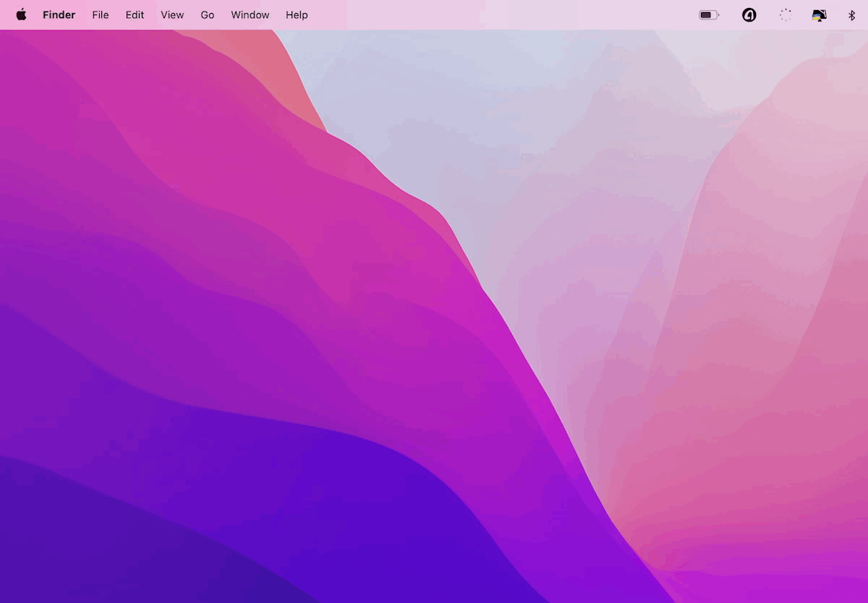Open the File menu
Screen dimensions: 868x603
pos(101,14)
